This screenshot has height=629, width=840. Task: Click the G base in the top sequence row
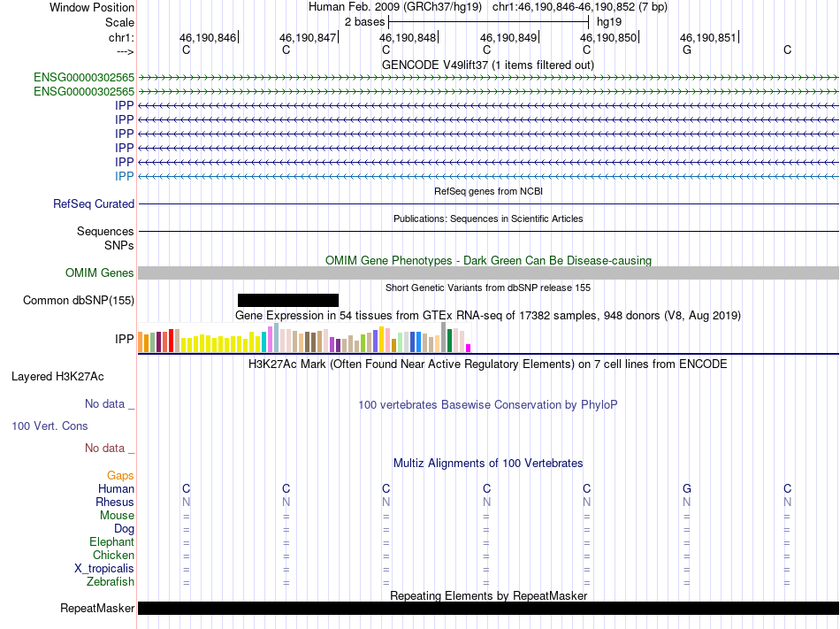click(x=687, y=50)
